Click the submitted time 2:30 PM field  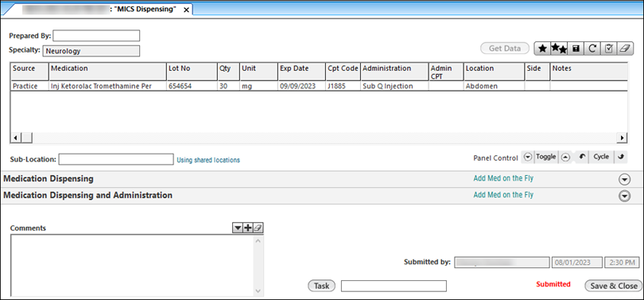(x=623, y=262)
